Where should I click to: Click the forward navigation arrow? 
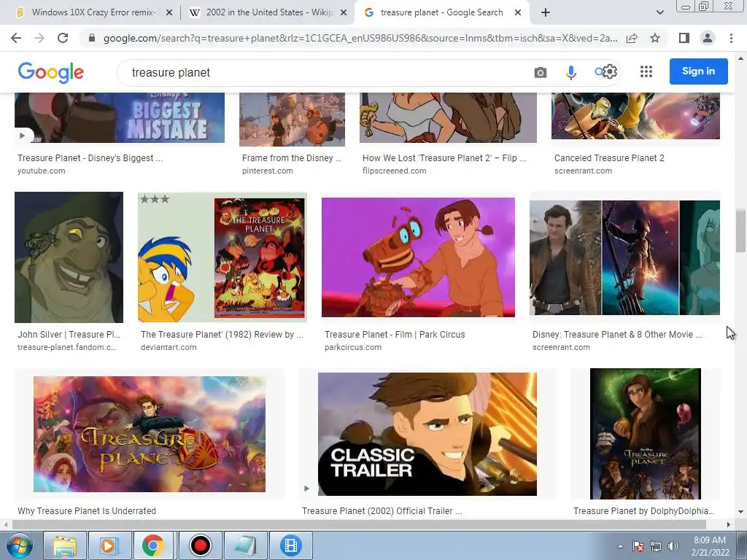pos(39,38)
